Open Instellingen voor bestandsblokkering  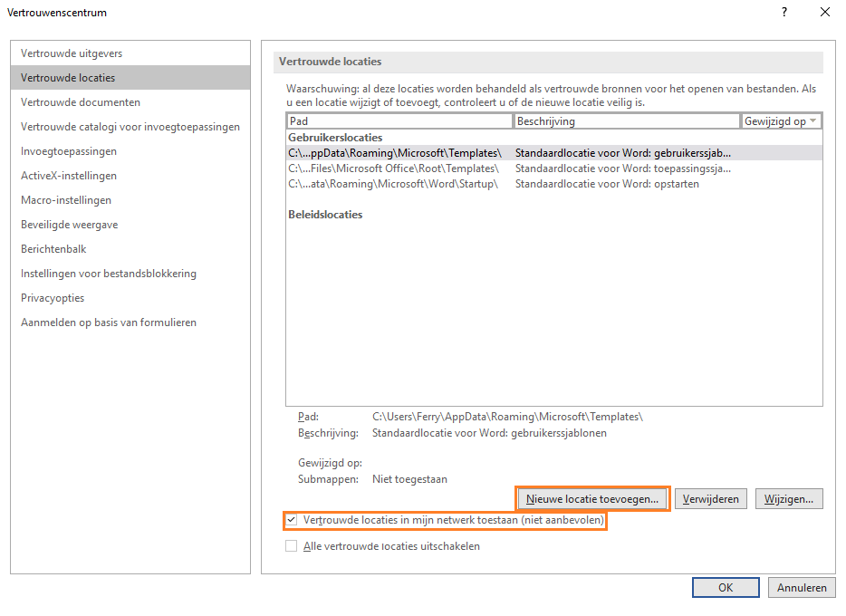[130, 274]
